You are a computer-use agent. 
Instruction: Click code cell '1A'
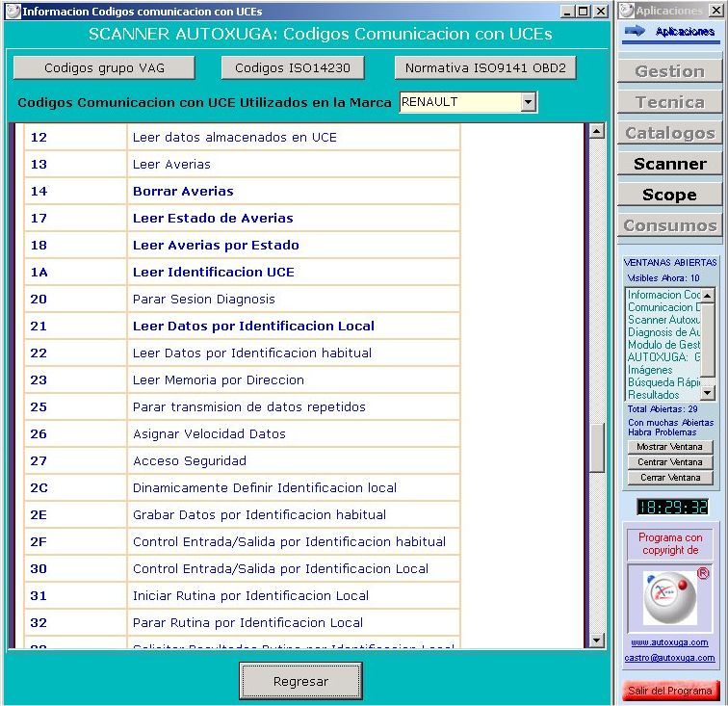[76, 272]
